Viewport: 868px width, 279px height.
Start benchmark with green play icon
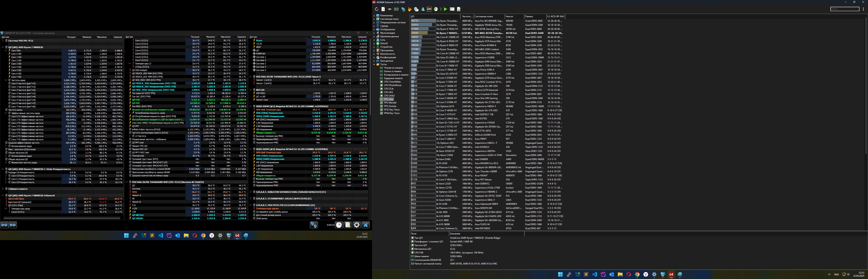(x=445, y=9)
